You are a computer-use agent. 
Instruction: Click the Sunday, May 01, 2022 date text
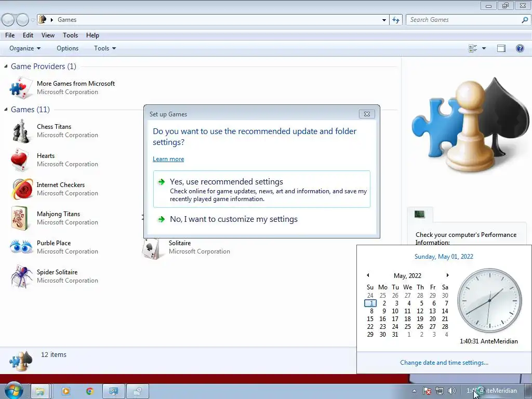click(444, 257)
